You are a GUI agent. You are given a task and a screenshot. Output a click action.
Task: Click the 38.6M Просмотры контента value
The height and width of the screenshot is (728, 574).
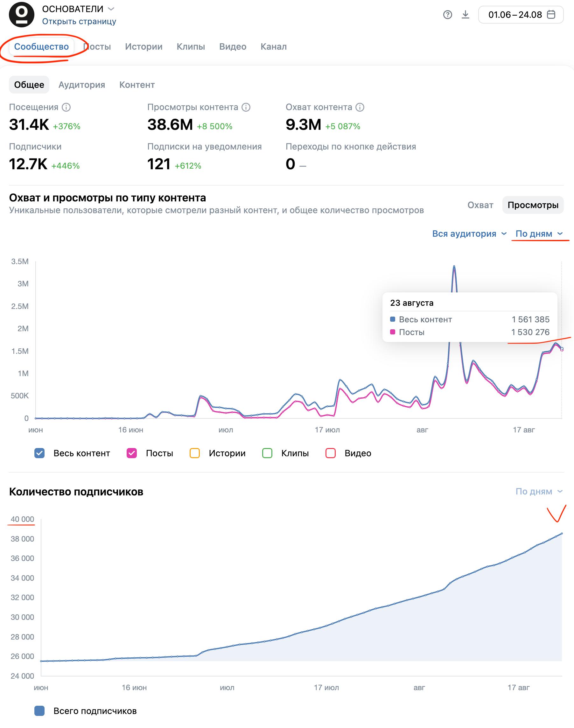[x=170, y=125]
